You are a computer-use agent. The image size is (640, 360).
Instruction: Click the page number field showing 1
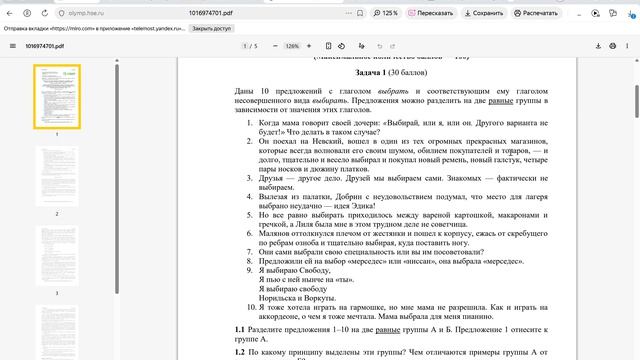(x=245, y=46)
